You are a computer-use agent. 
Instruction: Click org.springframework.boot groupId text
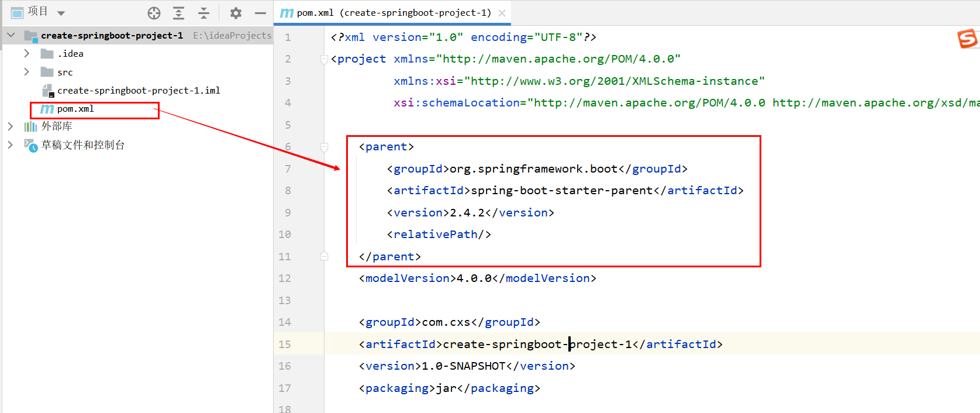click(534, 169)
